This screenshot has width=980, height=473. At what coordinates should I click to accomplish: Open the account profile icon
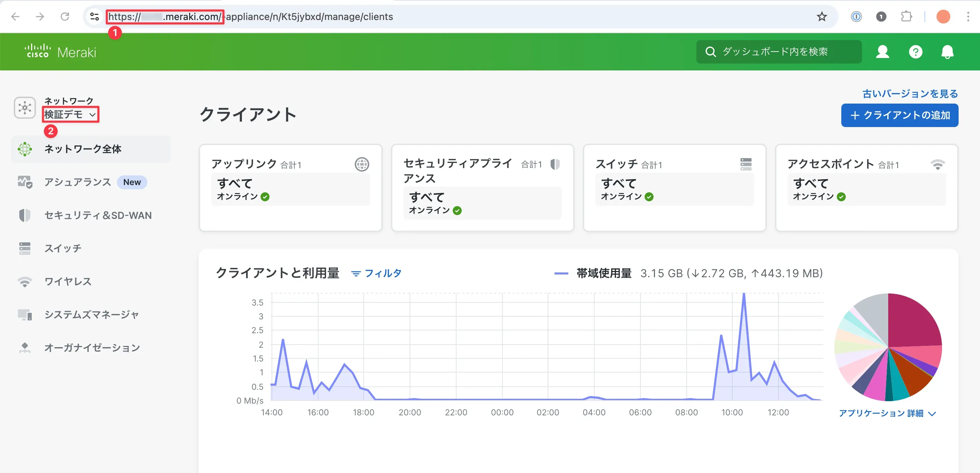pos(882,52)
